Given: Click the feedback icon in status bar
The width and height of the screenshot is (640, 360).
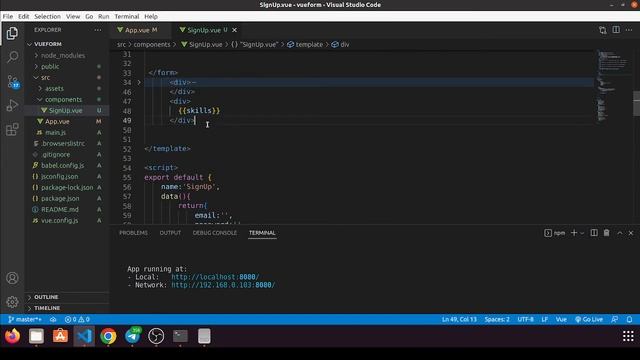Looking at the screenshot, I should coord(614,319).
